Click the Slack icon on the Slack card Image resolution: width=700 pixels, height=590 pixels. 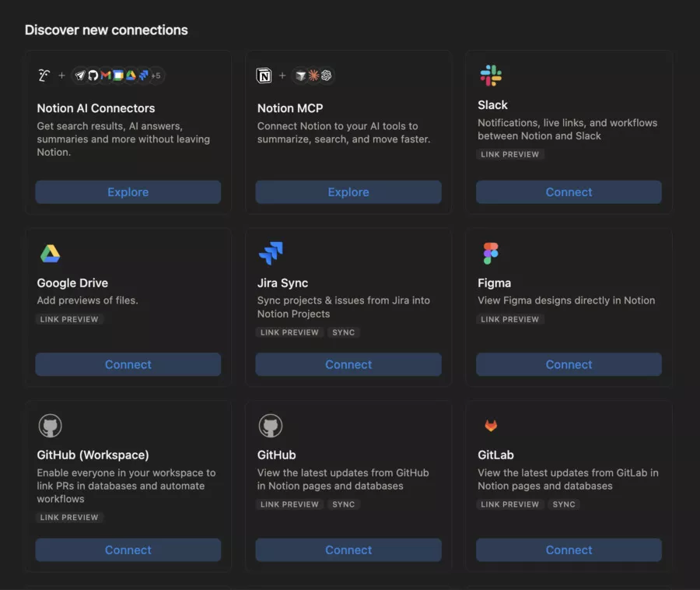(x=491, y=76)
